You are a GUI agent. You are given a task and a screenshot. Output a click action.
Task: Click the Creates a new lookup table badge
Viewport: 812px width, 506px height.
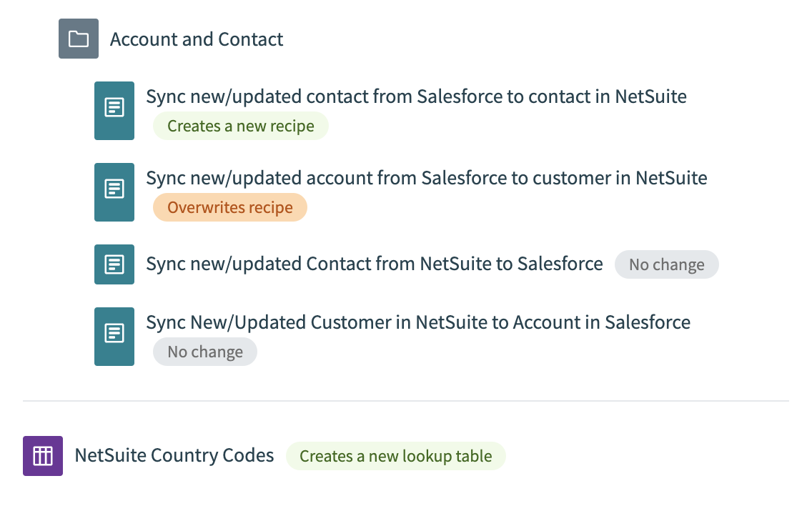(395, 457)
